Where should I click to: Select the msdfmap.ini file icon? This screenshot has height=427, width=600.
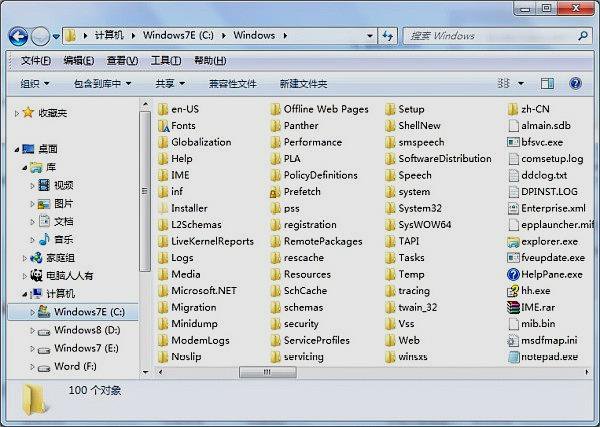click(513, 340)
